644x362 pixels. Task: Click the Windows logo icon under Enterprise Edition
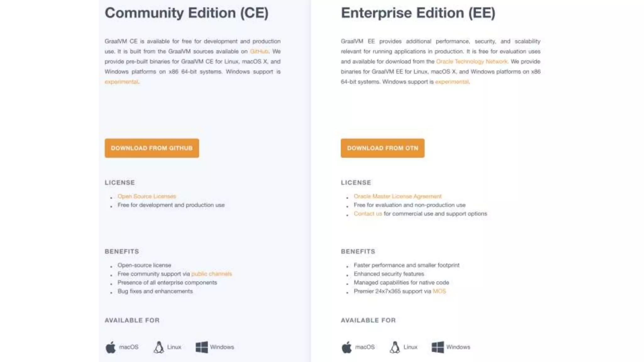438,347
